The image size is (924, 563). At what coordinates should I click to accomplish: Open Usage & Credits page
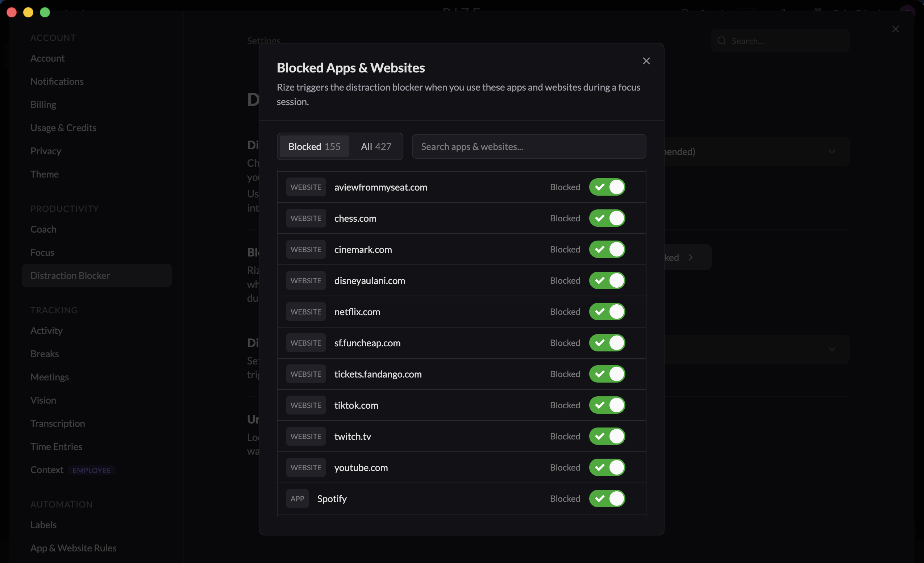click(63, 128)
